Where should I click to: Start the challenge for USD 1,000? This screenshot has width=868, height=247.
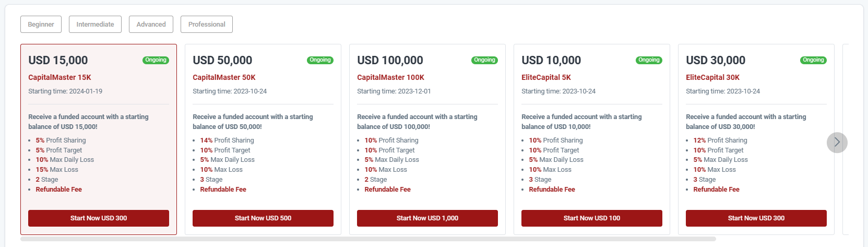click(x=427, y=218)
